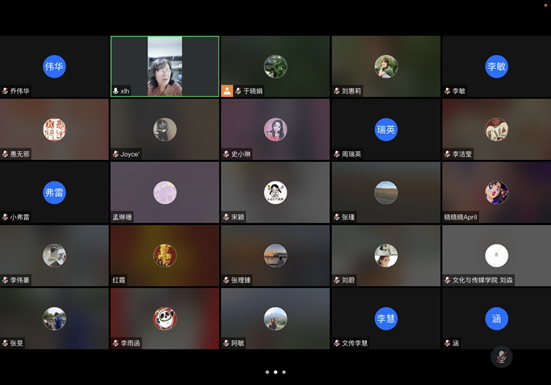Click the blue 李敏 initials avatar
The height and width of the screenshot is (385, 551).
[x=497, y=66]
